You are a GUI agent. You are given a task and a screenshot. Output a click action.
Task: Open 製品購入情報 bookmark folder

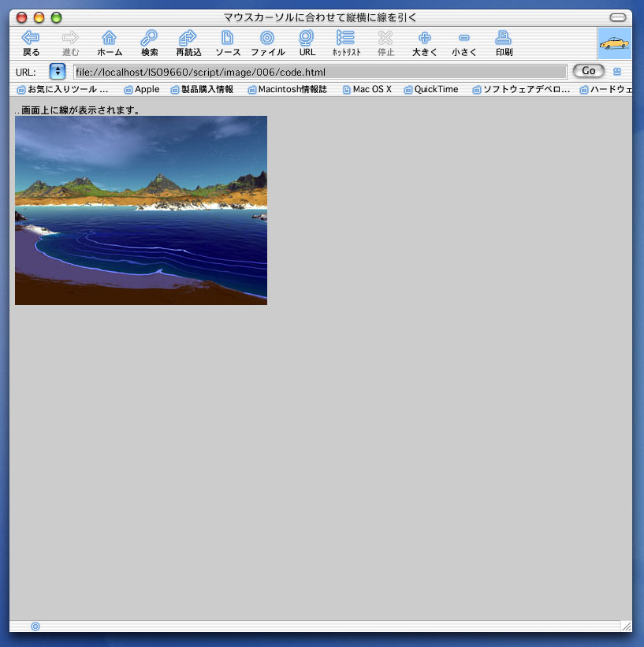pos(202,89)
